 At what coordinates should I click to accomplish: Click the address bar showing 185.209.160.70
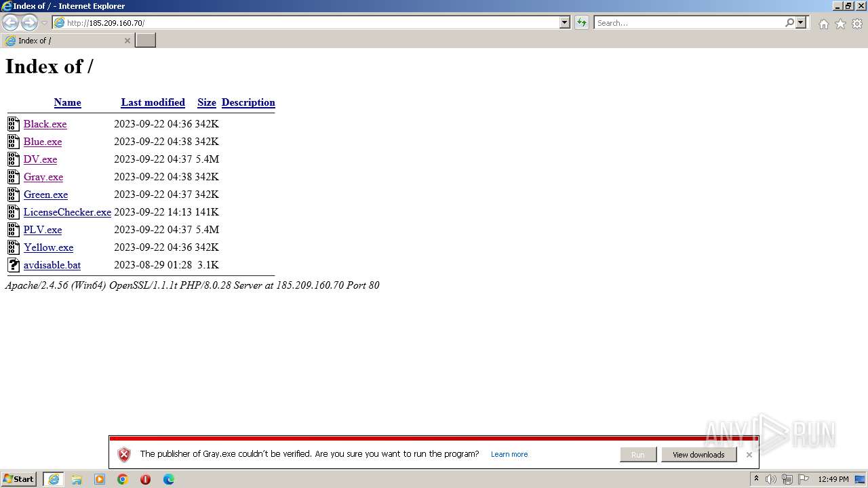coord(306,22)
